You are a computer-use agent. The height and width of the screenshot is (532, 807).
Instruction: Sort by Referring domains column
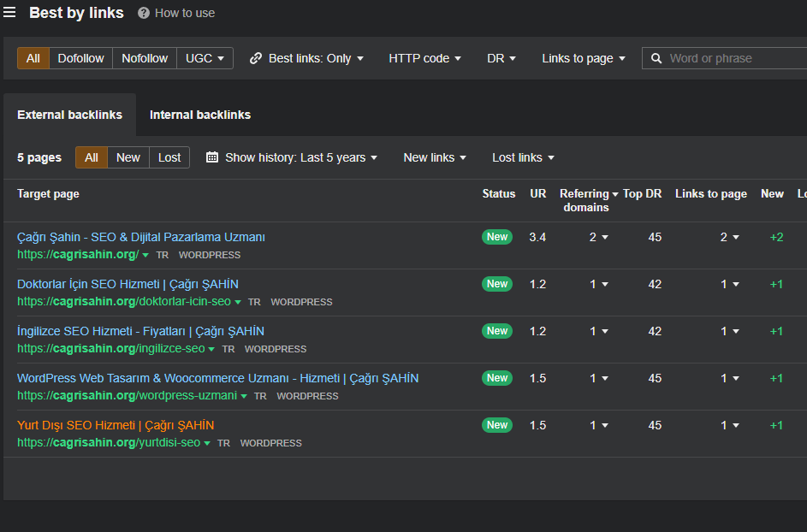coord(588,200)
